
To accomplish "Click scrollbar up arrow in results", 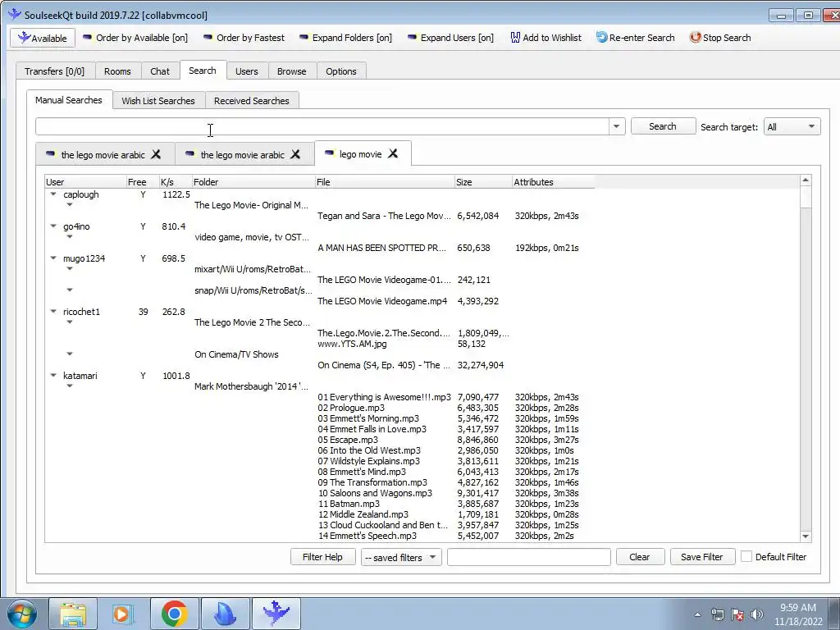I will (x=806, y=181).
